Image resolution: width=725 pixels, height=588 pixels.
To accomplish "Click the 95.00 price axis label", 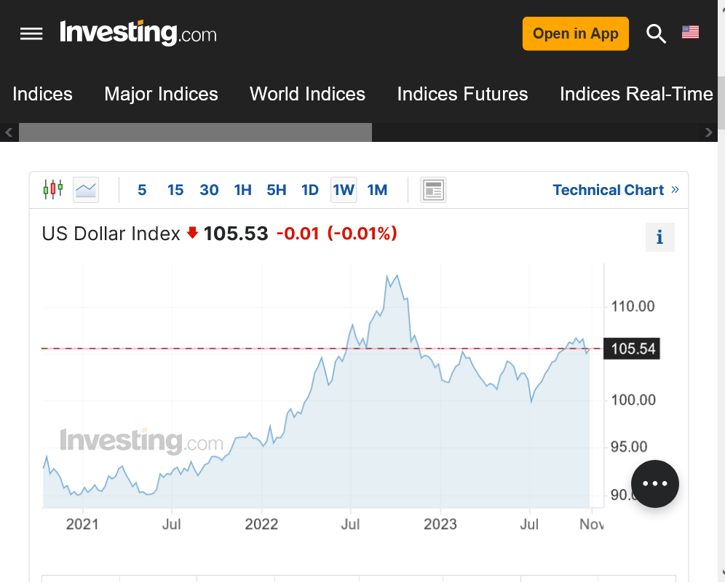I will [629, 447].
